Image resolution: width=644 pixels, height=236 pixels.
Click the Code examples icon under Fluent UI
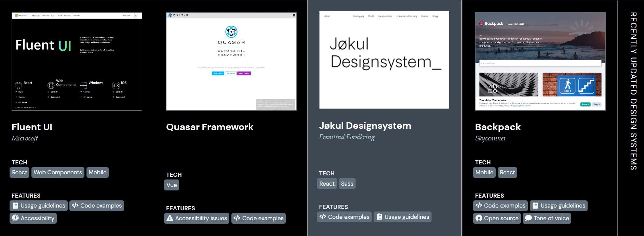(75, 206)
